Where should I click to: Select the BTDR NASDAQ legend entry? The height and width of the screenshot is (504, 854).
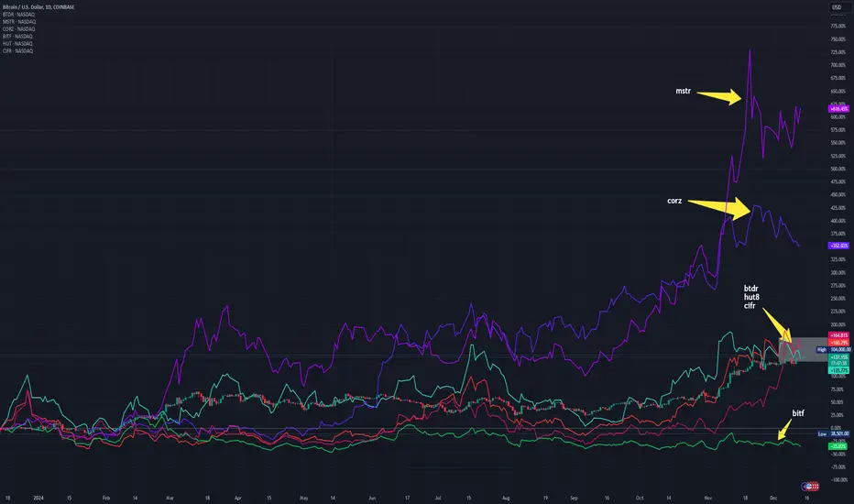(x=18, y=15)
